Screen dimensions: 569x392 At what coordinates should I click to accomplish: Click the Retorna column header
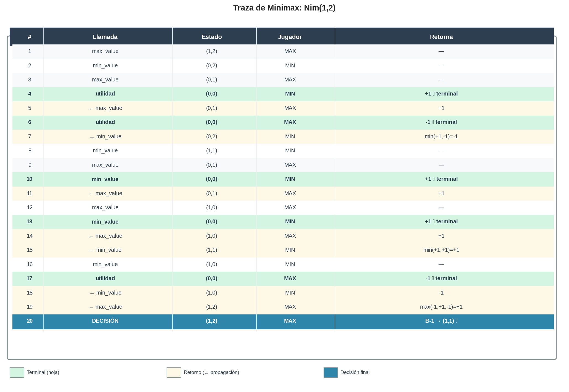pyautogui.click(x=441, y=37)
